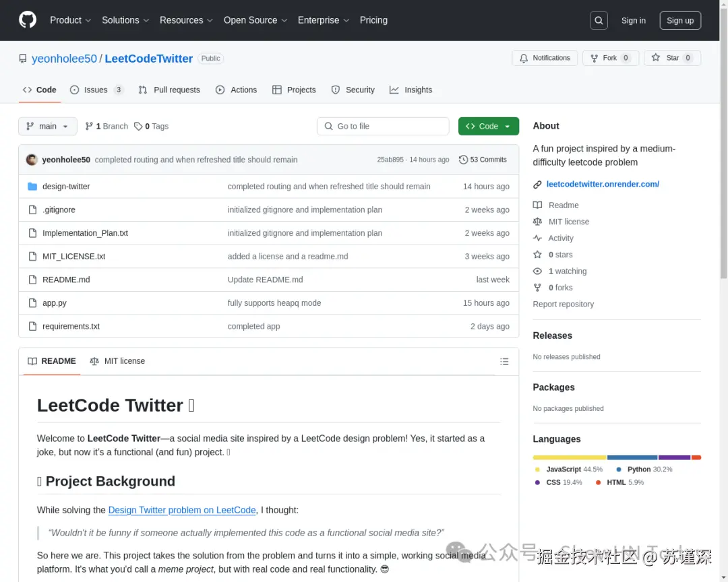
Task: Switch to the MIT license tab
Action: (117, 361)
